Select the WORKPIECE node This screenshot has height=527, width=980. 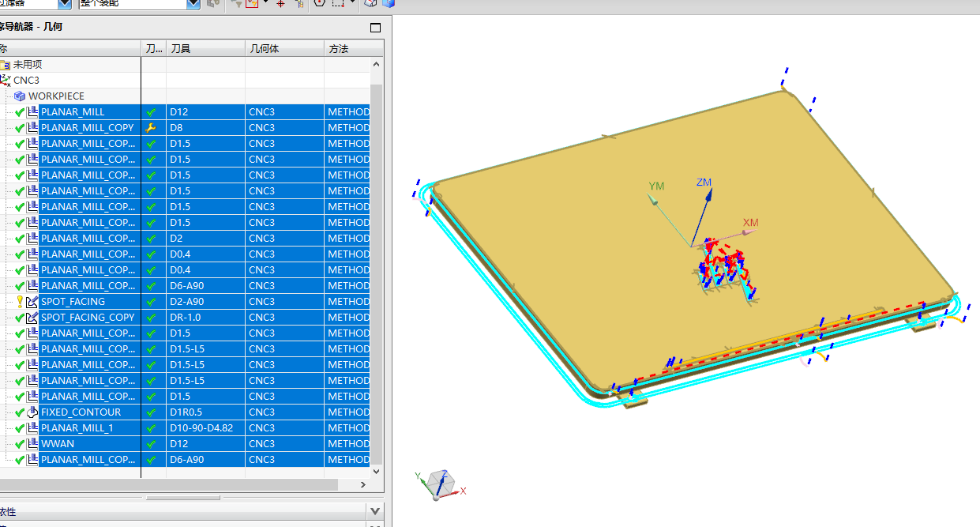pos(56,96)
